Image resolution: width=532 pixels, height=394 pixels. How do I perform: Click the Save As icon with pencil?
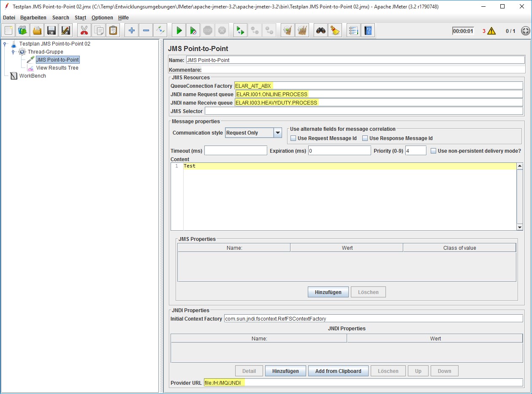(66, 30)
